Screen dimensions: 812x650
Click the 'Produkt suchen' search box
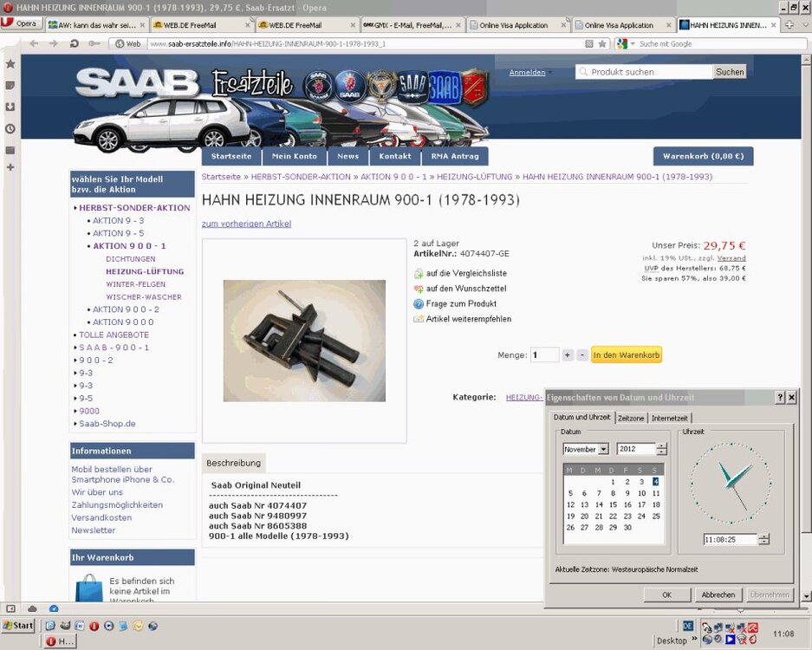tap(644, 72)
